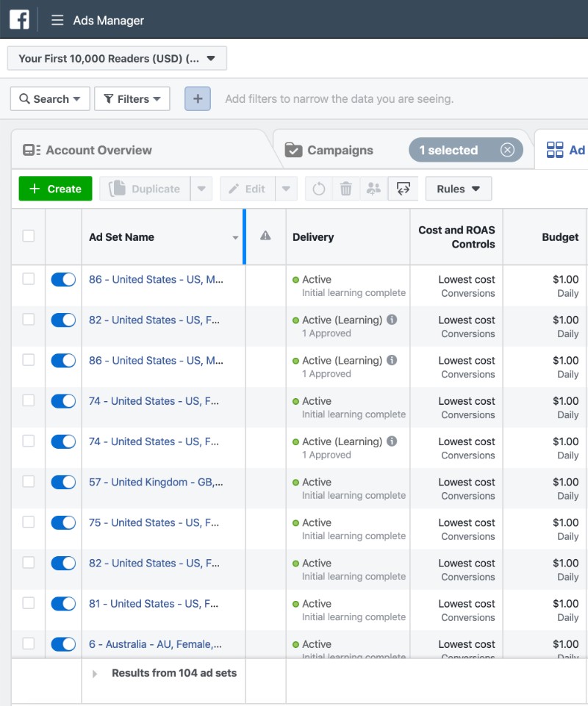Screen dimensions: 588x706
Task: Click the Ads Manager title text
Action: coord(109,21)
